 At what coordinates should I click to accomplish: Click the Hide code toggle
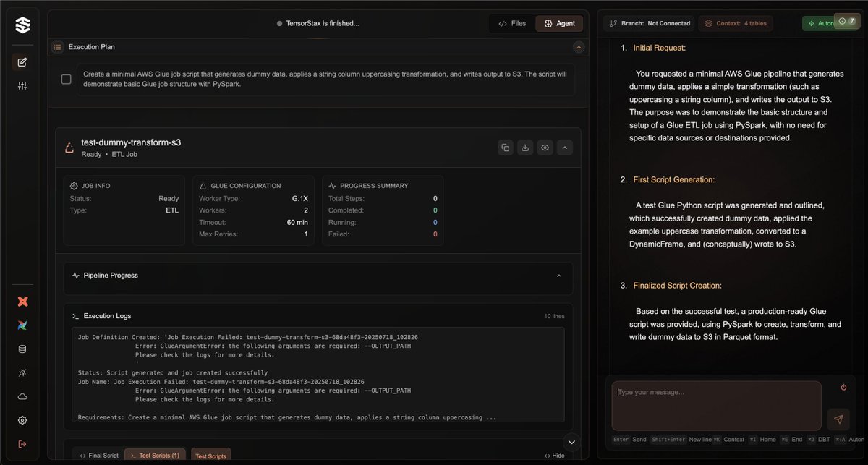(554, 456)
